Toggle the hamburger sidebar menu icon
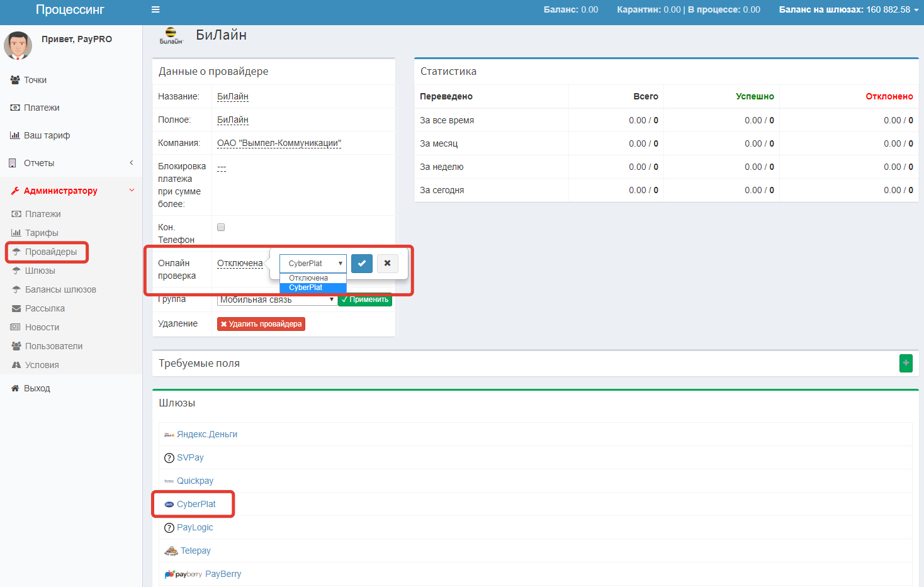 (155, 9)
